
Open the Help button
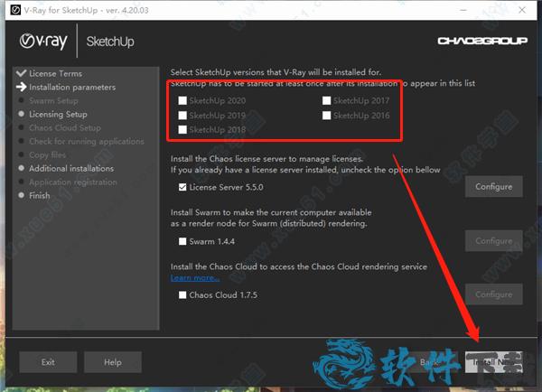pos(112,362)
